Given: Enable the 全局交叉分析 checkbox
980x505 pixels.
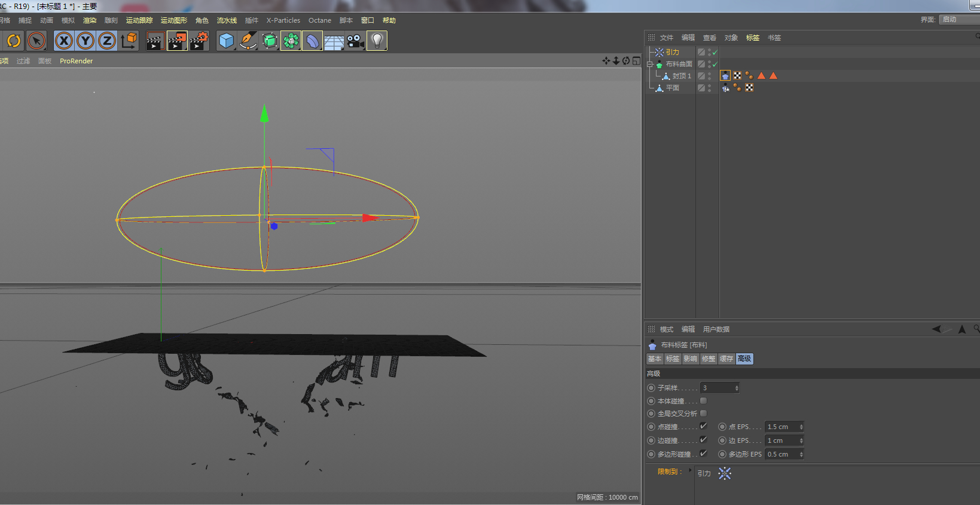Looking at the screenshot, I should (x=703, y=414).
